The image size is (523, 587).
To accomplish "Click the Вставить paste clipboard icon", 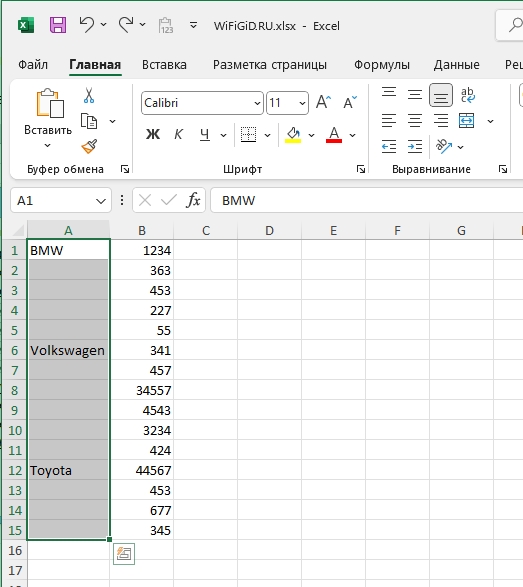I will (49, 103).
